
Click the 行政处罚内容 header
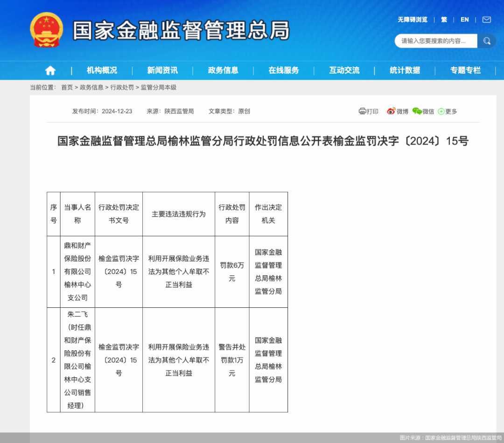232,214
